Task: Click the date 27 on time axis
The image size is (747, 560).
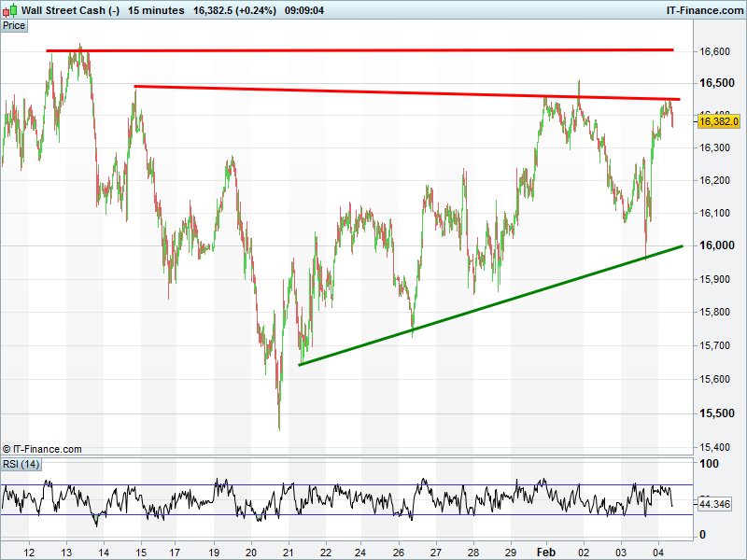Action: [436, 553]
